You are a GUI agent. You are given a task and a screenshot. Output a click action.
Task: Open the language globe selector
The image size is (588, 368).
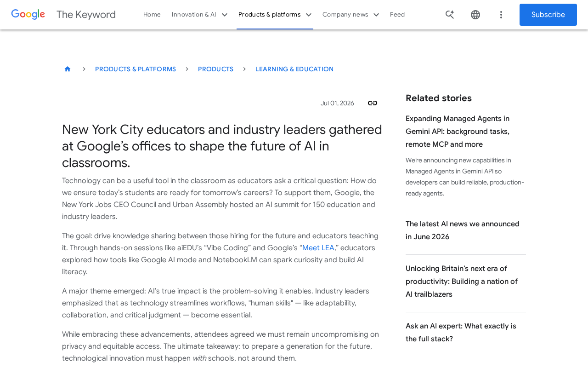click(x=475, y=15)
